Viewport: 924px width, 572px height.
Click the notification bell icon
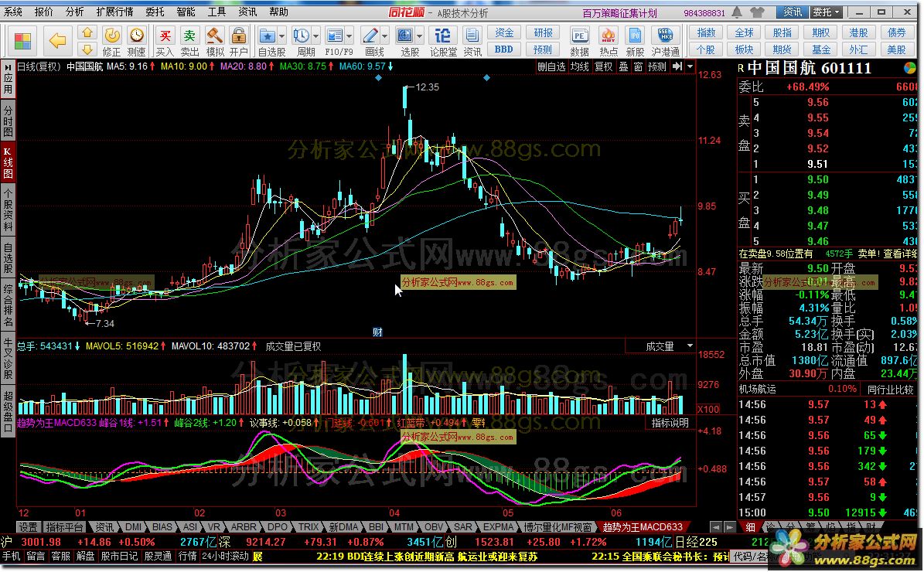[737, 12]
